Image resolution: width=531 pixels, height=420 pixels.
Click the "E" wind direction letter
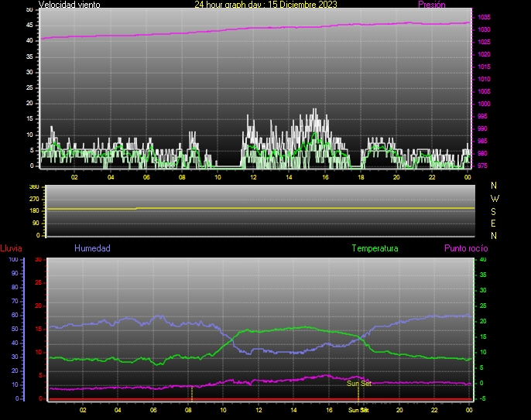point(493,224)
